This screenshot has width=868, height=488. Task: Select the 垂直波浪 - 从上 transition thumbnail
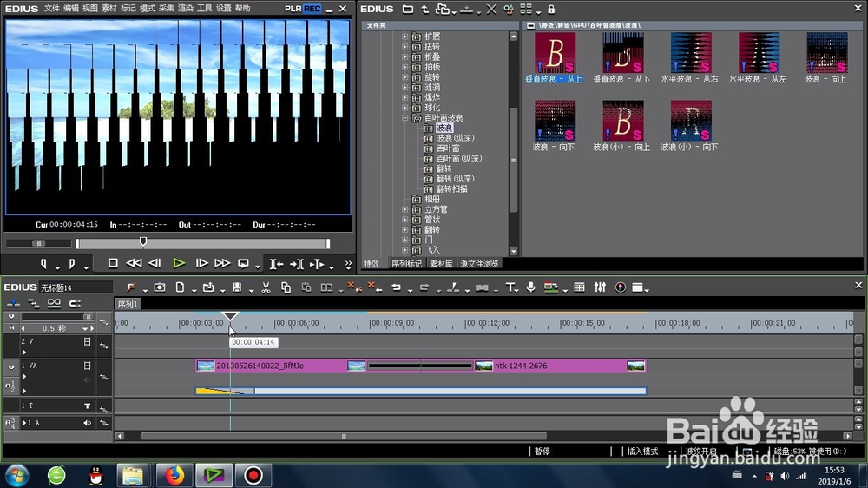pos(555,53)
